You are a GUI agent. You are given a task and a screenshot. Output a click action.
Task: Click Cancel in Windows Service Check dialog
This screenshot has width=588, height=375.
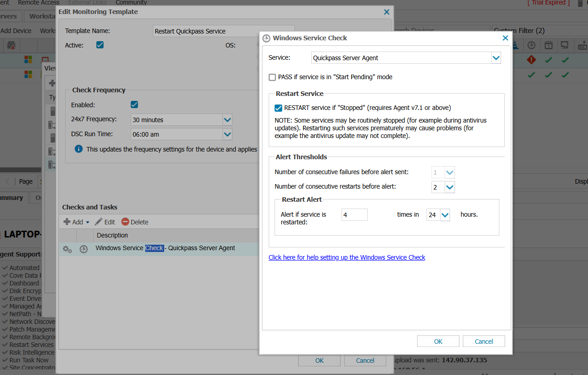point(484,342)
